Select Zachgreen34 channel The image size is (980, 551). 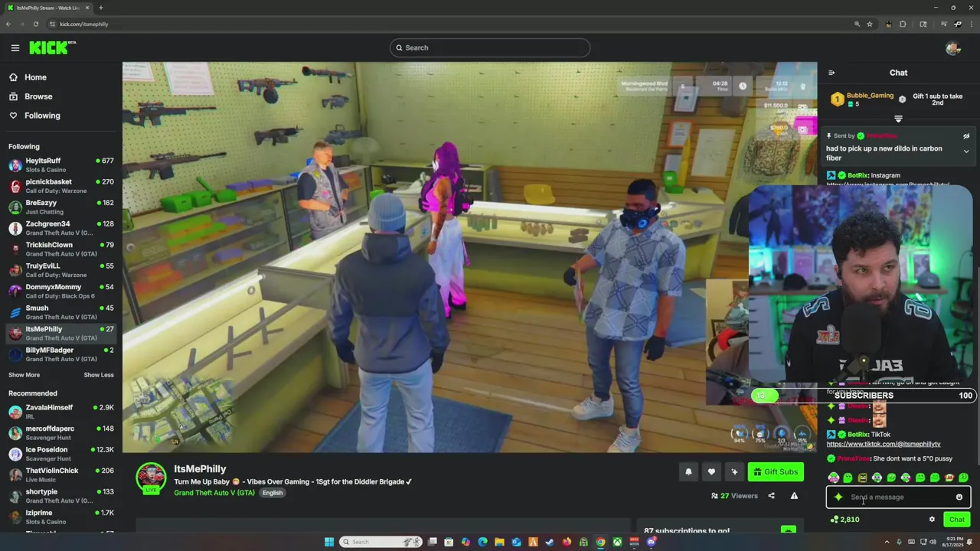[61, 228]
